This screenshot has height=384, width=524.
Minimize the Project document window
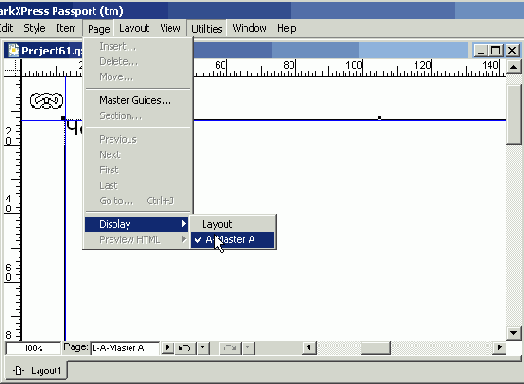pyautogui.click(x=481, y=51)
